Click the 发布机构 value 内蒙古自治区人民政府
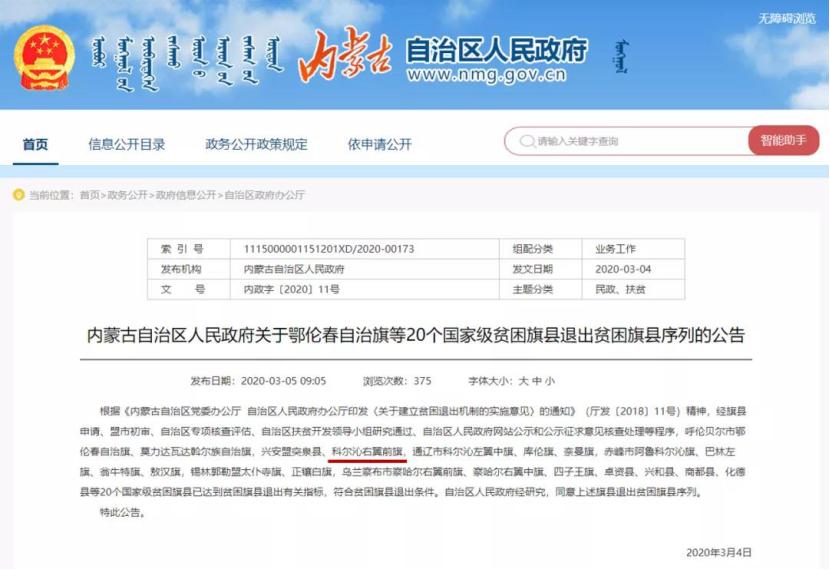 [294, 269]
